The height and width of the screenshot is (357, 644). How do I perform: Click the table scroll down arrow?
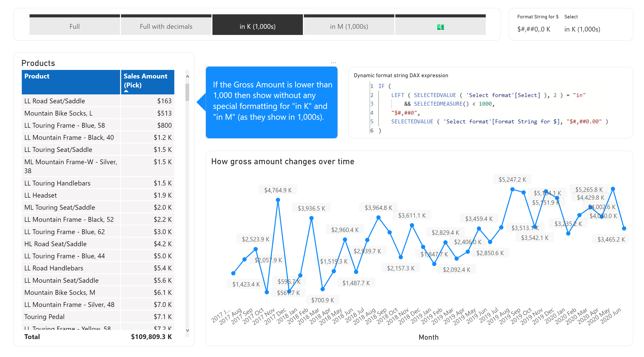pos(187,331)
